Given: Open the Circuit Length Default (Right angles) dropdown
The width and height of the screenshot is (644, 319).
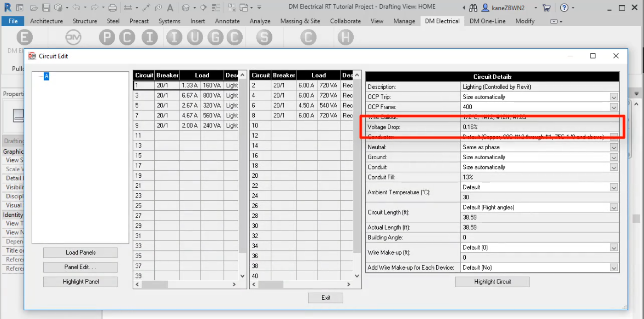Looking at the screenshot, I should 614,208.
